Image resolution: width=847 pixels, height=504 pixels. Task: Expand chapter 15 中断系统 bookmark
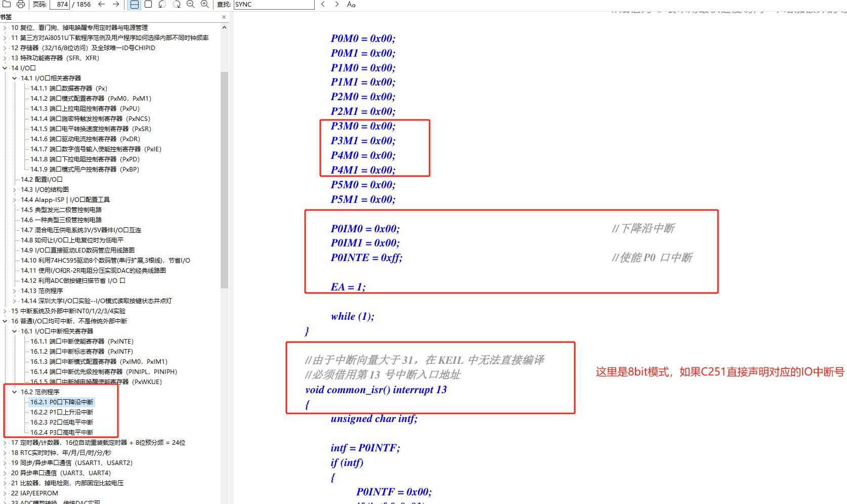click(x=5, y=311)
